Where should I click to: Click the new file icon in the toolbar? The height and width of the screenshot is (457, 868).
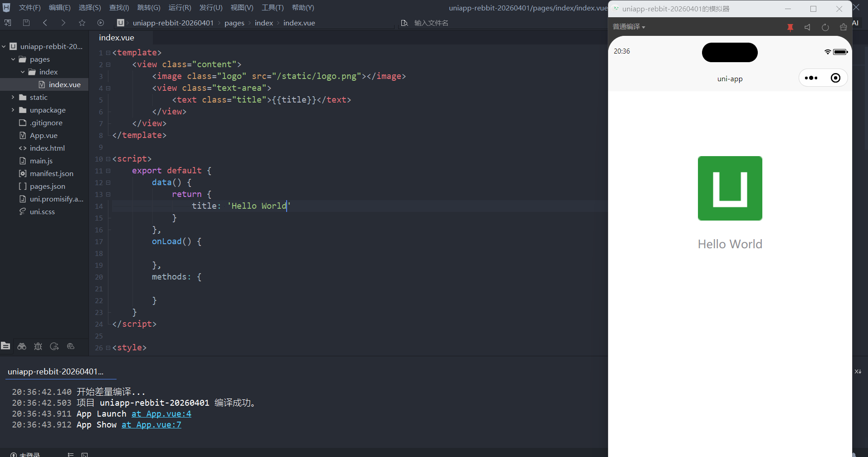[8, 23]
